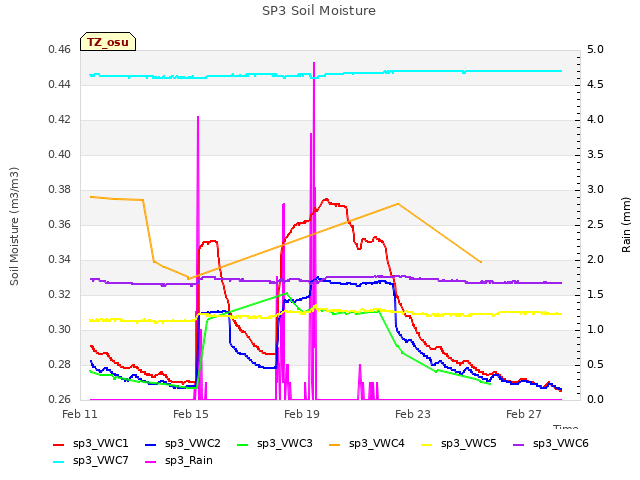Click the cyan sp3_VWC7 legend swatch
Viewport: 640px width, 480px height.
point(59,462)
